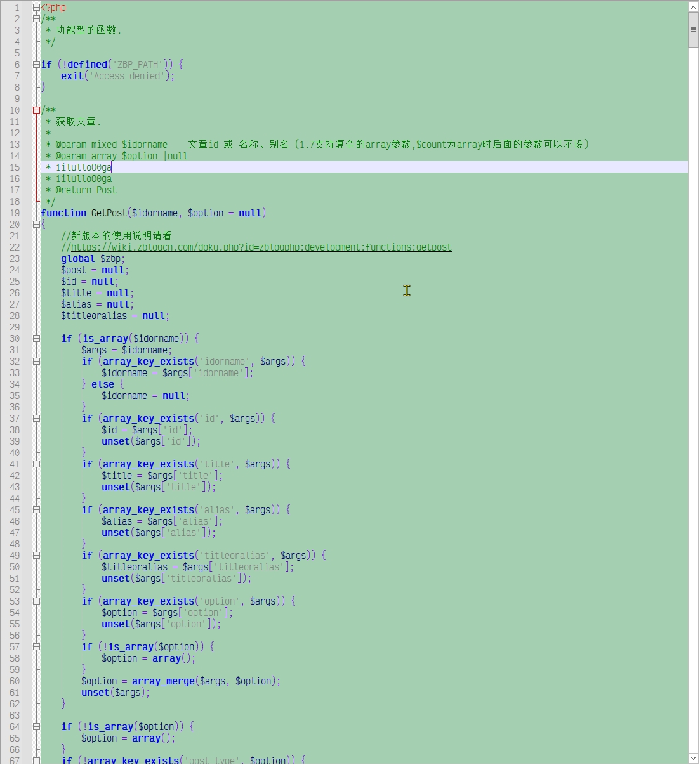Click the '$title = null;' statement

(x=98, y=293)
